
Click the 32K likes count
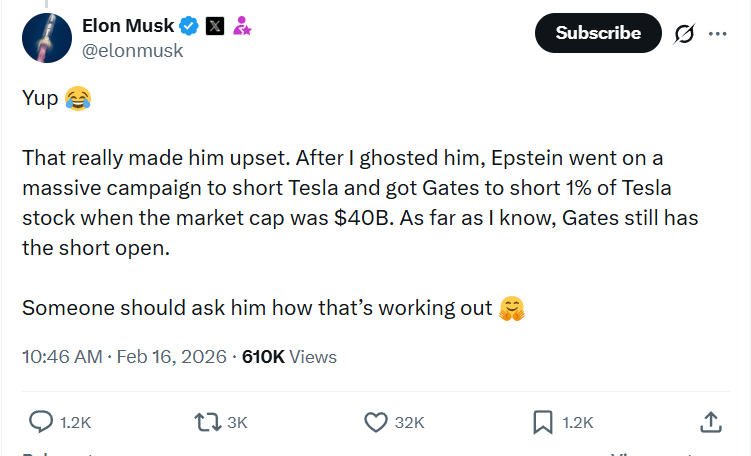coord(409,422)
